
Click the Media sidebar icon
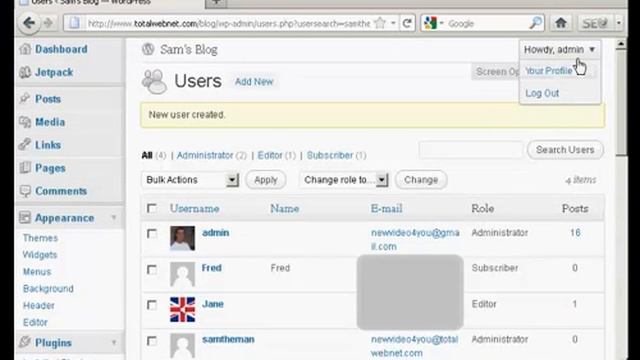[x=25, y=122]
